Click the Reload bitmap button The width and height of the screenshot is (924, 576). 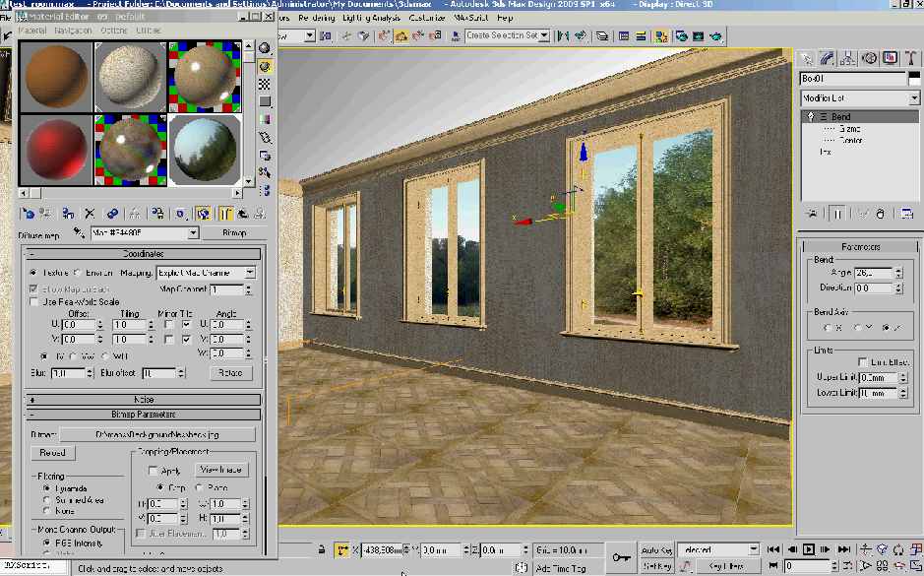click(52, 453)
